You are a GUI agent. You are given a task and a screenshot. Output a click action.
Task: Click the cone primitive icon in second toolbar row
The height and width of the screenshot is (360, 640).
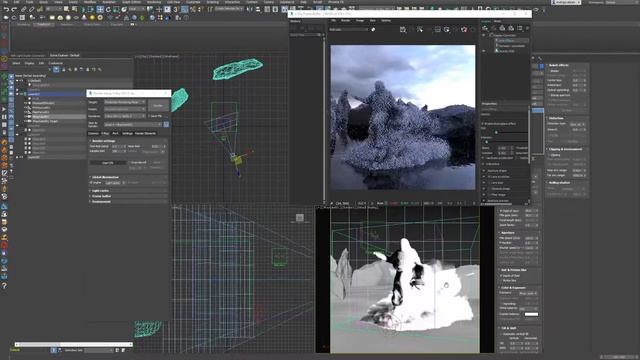point(84,18)
